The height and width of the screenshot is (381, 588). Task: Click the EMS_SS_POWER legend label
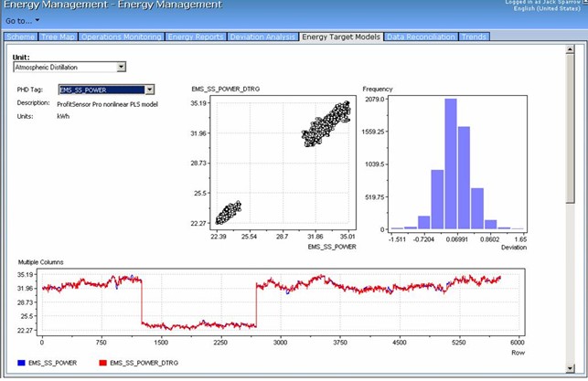click(x=52, y=363)
